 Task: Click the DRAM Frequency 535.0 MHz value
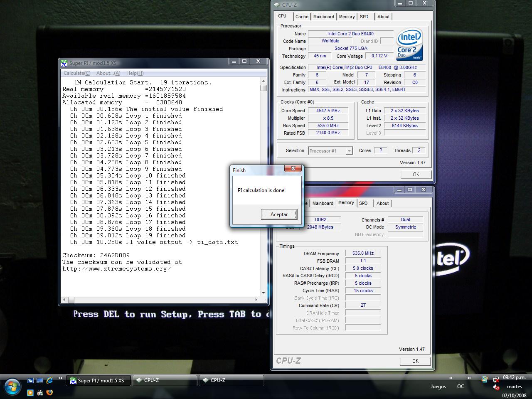coord(363,253)
